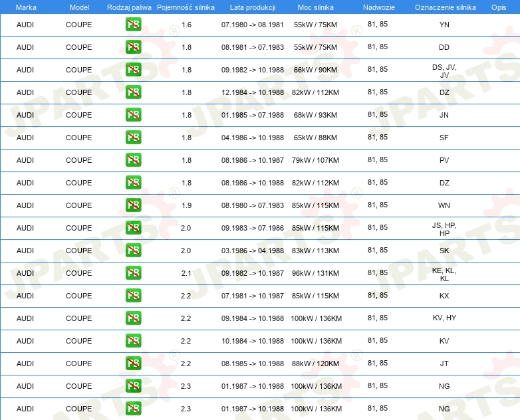
Task: Click the AUDI brand cell in the SK row
Action: pos(25,251)
